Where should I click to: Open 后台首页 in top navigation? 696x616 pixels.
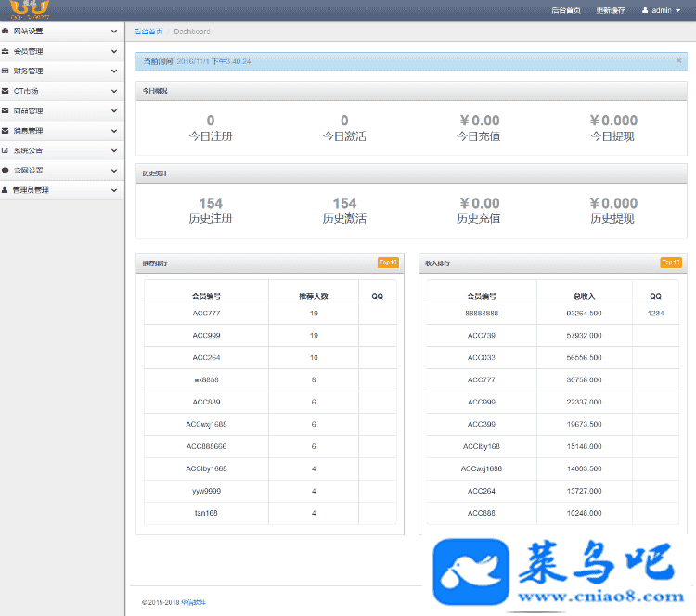565,10
